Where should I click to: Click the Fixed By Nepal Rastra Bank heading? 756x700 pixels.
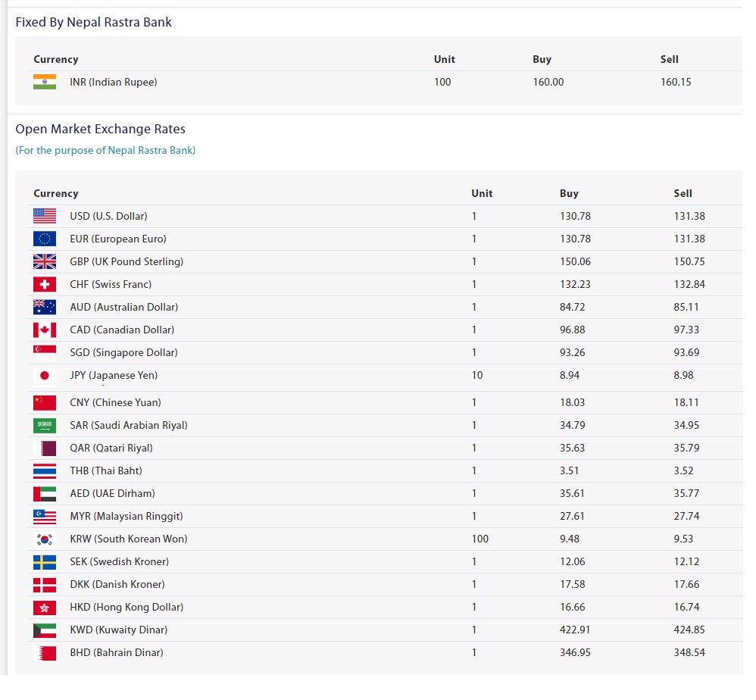click(x=93, y=22)
